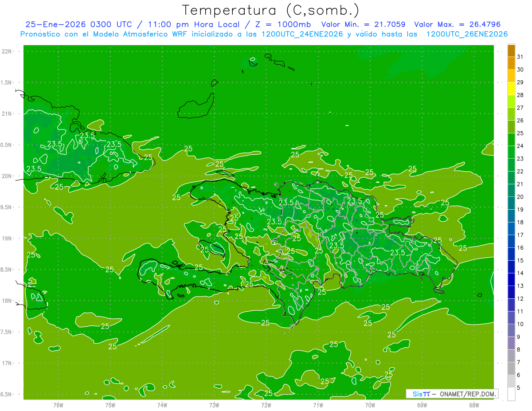
Task: Click the "1.5N" latitude axis label
Action: 7,82
